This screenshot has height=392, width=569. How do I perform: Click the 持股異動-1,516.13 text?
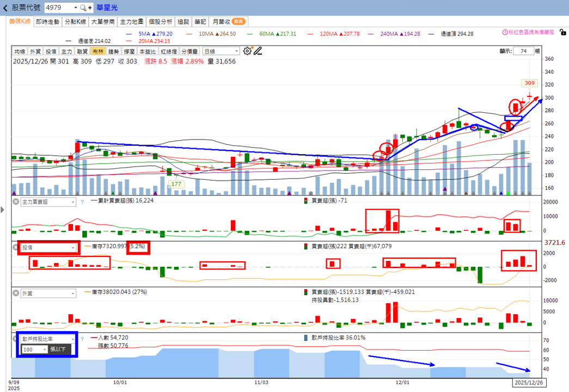(335, 300)
